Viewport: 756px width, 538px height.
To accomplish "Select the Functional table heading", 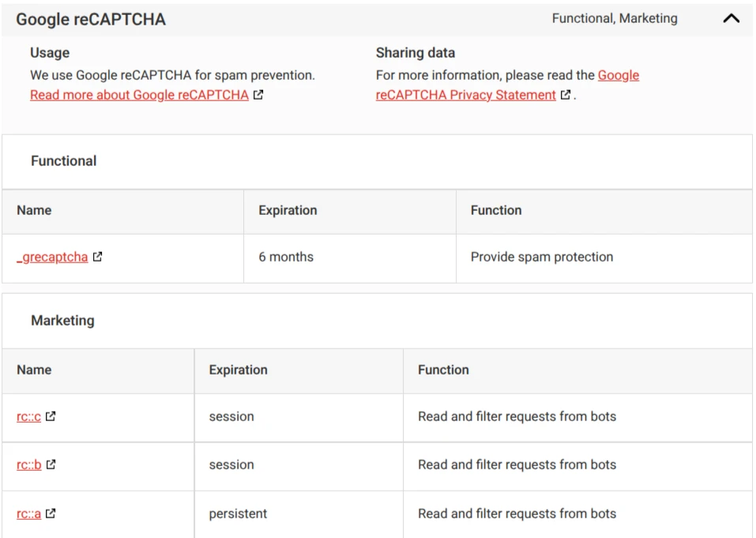I will (x=64, y=161).
